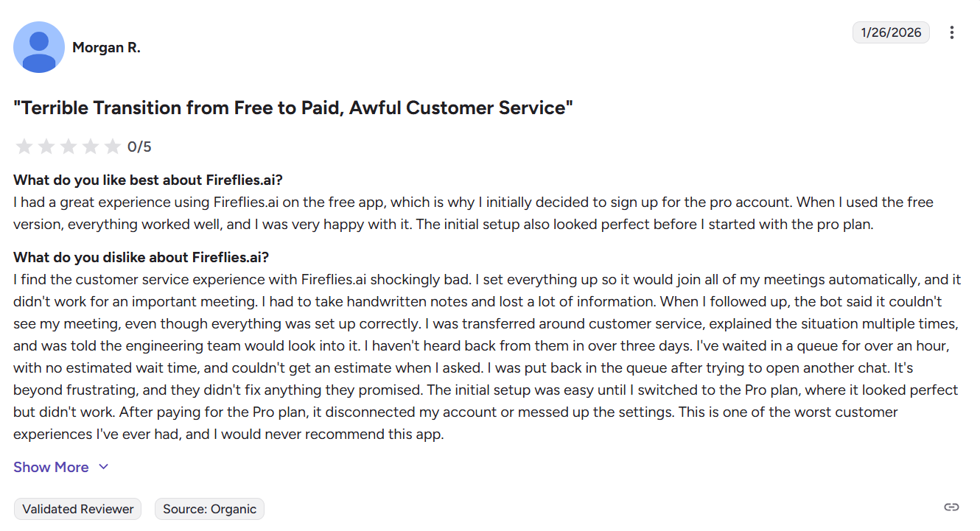Click the 1/26/2026 date chip
Image resolution: width=980 pixels, height=531 pixels.
(x=891, y=32)
